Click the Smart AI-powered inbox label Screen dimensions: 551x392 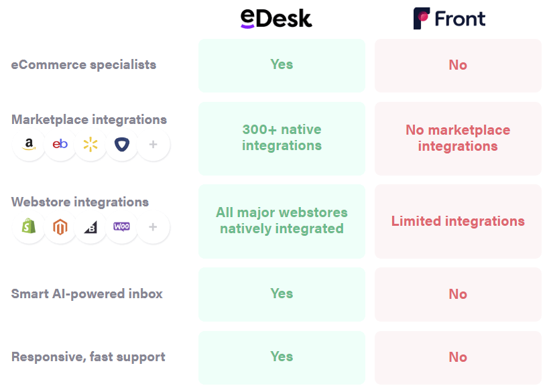(x=86, y=294)
